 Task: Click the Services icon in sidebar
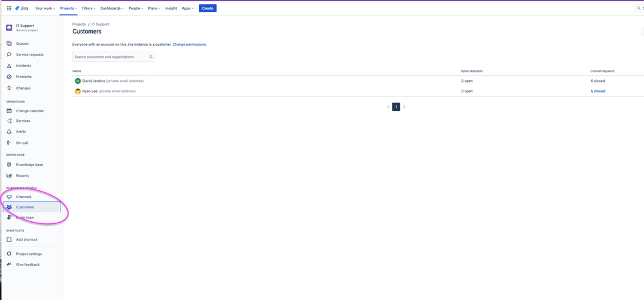pos(9,121)
